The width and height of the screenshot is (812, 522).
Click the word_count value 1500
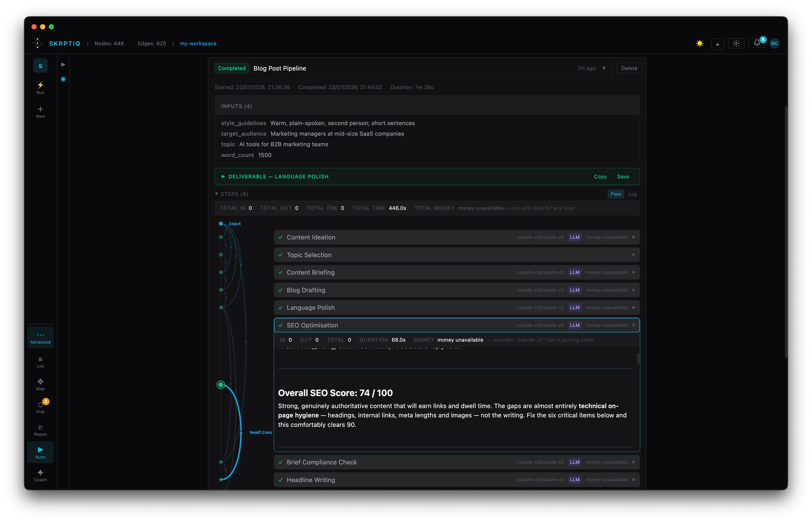tap(264, 155)
